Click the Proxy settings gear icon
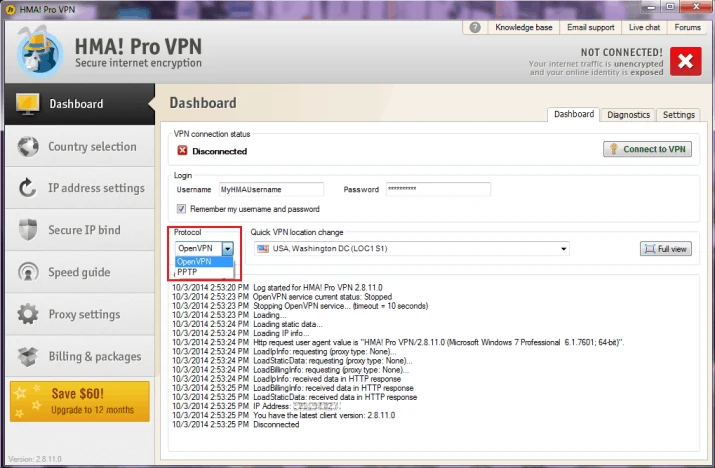The image size is (715, 468). pyautogui.click(x=28, y=314)
